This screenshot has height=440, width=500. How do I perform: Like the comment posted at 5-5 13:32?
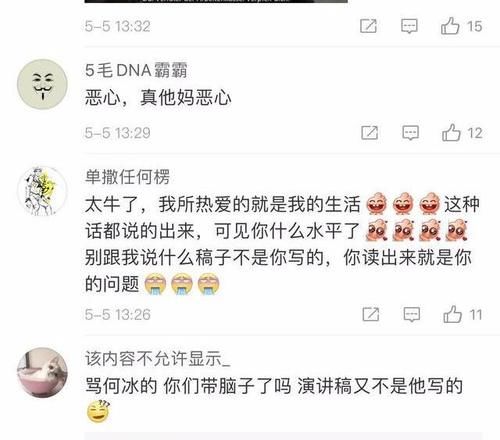450,26
